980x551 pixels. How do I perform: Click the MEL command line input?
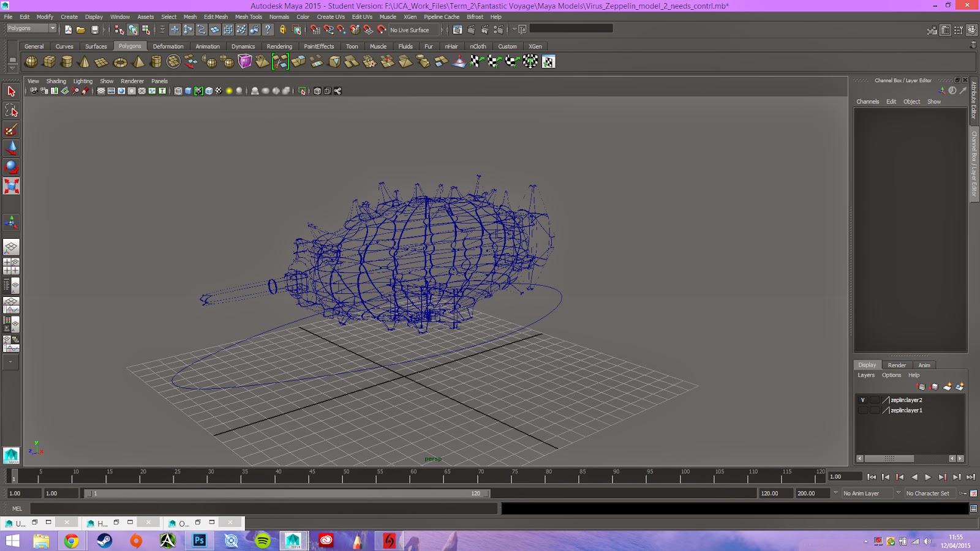[x=263, y=509]
